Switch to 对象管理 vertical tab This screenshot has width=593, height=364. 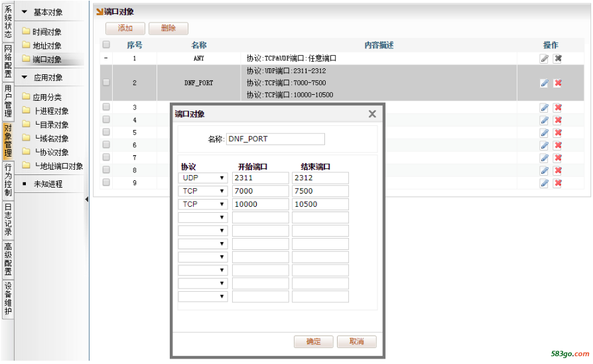pos(8,141)
